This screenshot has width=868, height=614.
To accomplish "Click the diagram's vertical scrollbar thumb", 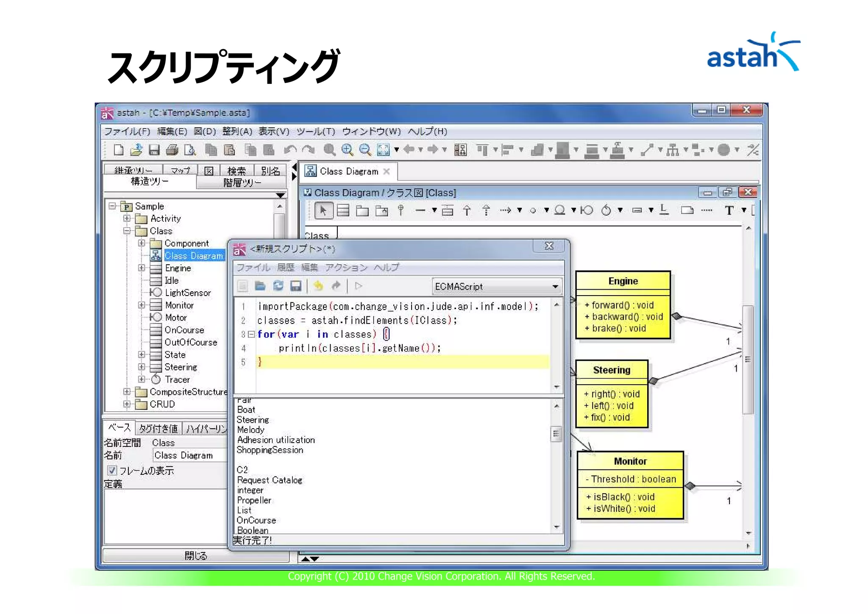I will pyautogui.click(x=748, y=360).
